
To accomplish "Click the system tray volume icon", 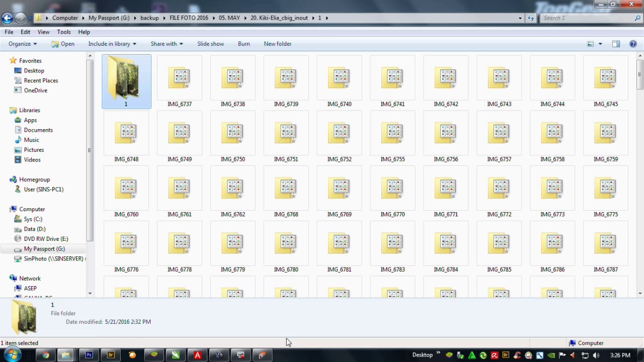I will (596, 355).
